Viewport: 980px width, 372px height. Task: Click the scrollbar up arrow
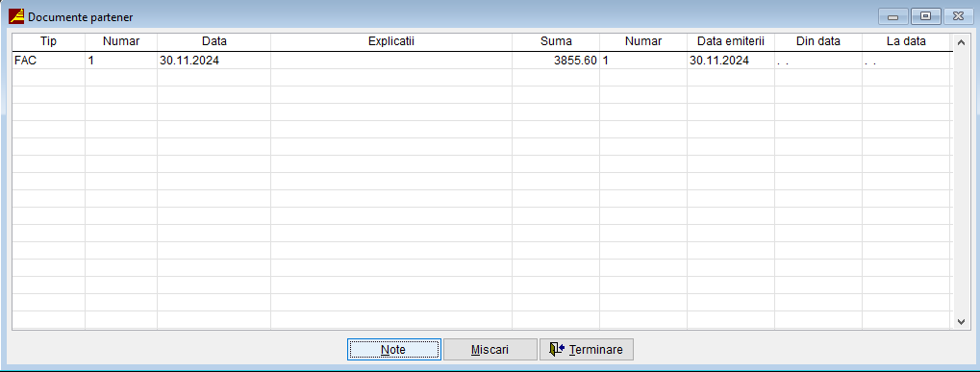click(x=962, y=42)
